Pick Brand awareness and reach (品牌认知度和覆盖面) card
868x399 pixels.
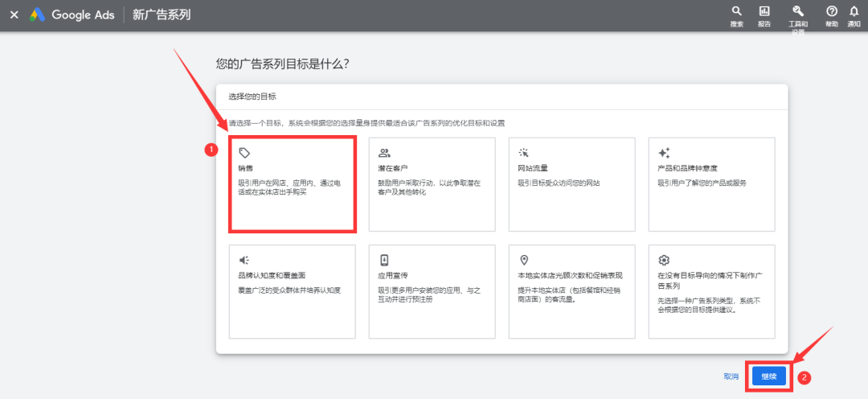292,291
